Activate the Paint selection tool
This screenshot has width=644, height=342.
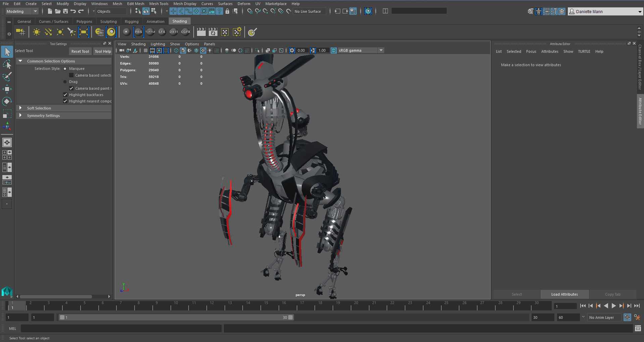[7, 77]
